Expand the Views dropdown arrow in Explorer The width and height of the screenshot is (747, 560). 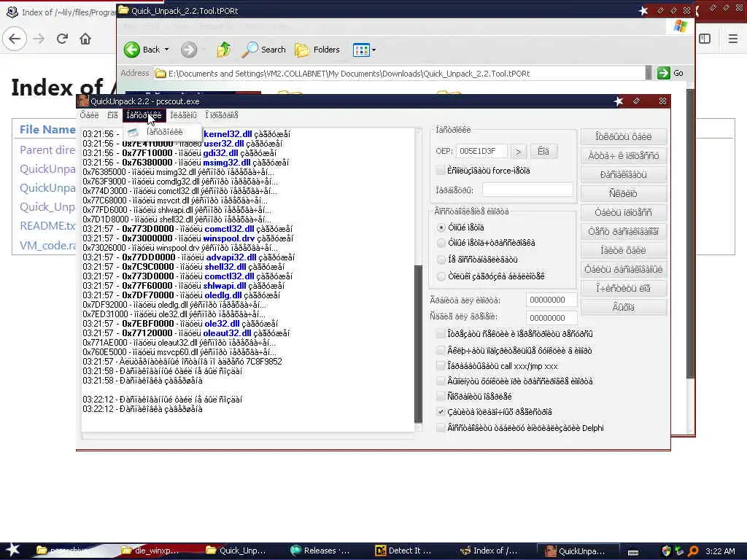[374, 50]
